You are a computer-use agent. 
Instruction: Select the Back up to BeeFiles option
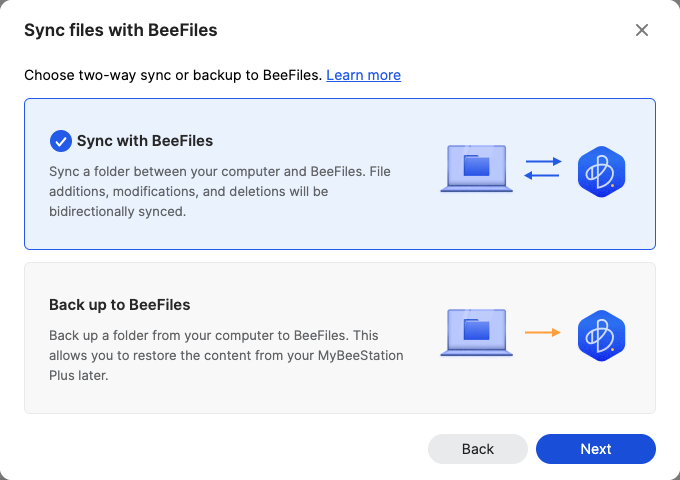click(340, 338)
